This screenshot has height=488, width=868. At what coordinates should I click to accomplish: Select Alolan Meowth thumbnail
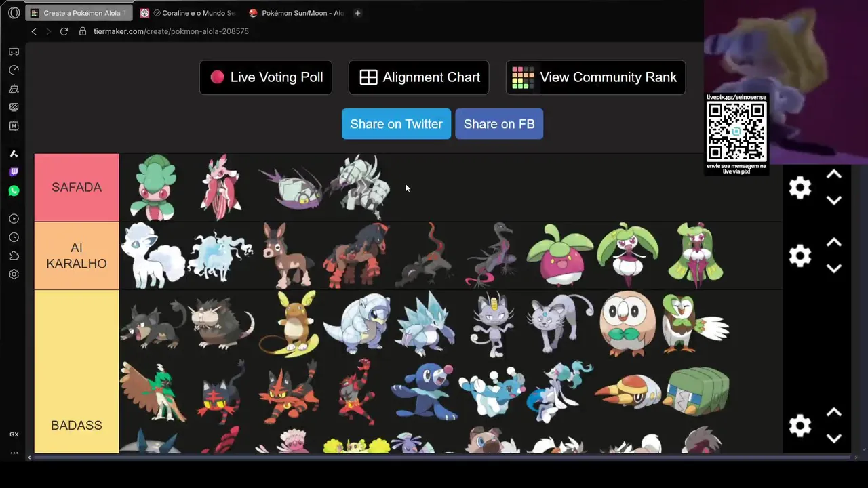(492, 324)
